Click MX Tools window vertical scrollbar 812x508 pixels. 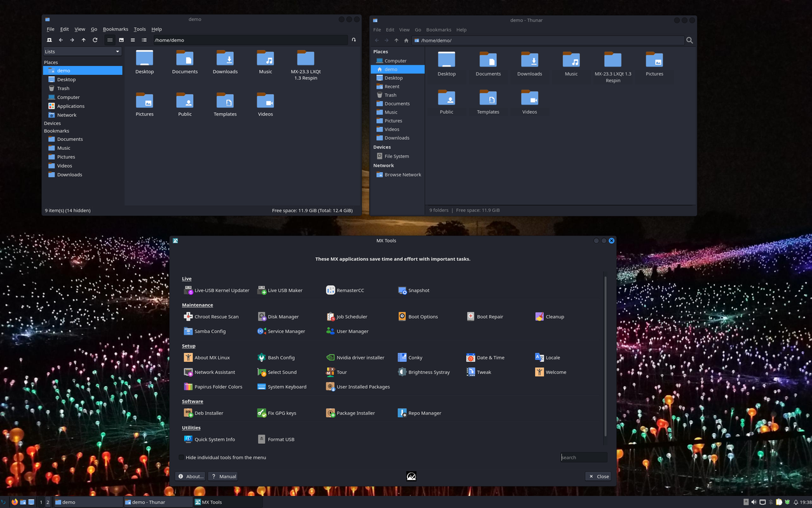click(x=606, y=356)
